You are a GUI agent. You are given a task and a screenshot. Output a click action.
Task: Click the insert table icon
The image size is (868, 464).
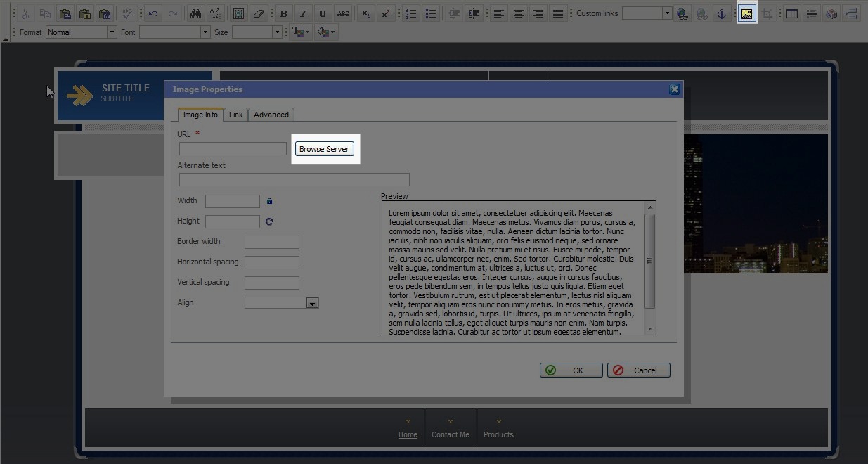pos(238,13)
